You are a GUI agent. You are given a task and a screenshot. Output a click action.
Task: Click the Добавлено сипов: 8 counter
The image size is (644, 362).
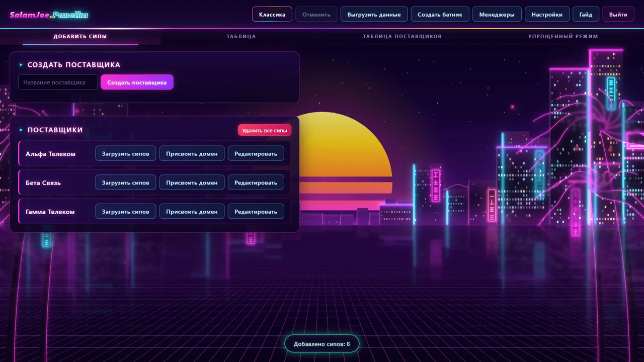tap(322, 343)
